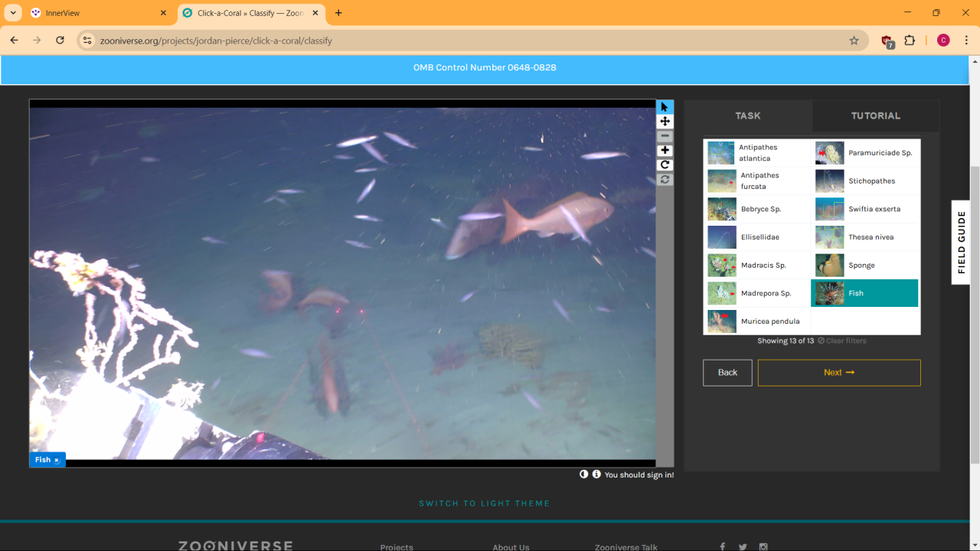980x551 pixels.
Task: Choose Swiftia exserta option
Action: pyautogui.click(x=865, y=209)
